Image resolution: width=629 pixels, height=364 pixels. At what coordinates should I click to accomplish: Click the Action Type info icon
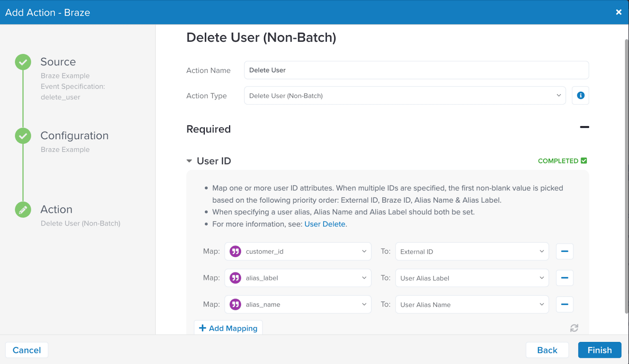[580, 95]
